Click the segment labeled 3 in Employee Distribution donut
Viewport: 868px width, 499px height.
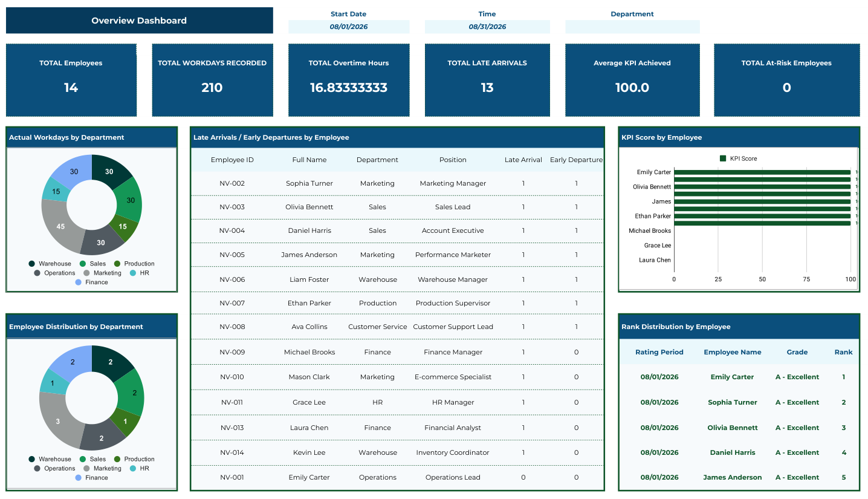57,421
